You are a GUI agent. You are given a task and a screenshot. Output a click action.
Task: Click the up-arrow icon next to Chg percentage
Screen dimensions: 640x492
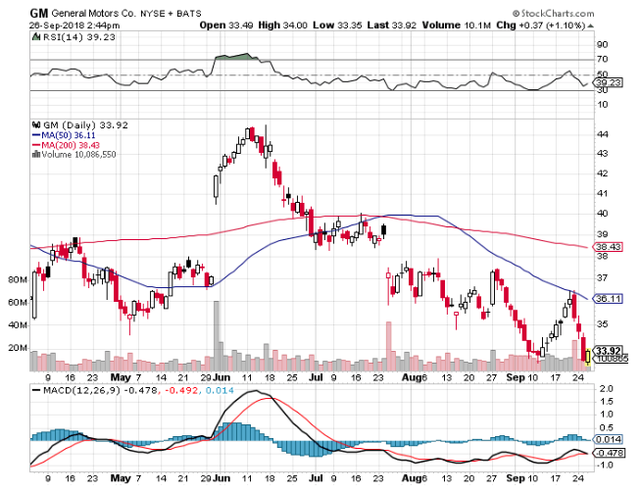[x=591, y=26]
